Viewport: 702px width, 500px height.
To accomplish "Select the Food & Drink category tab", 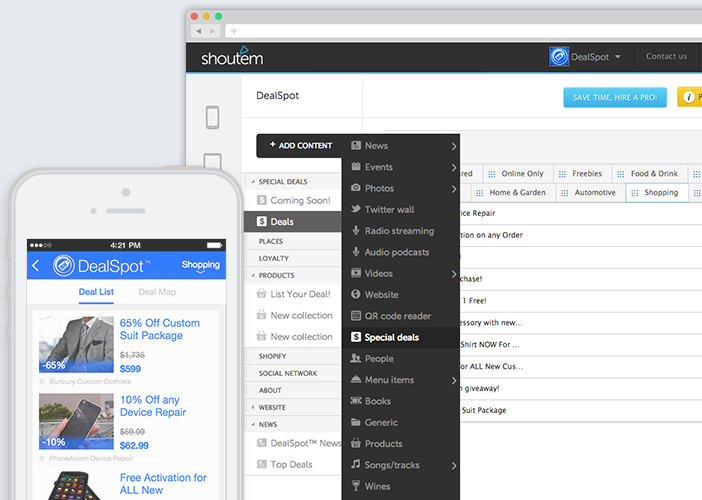I will pyautogui.click(x=650, y=174).
